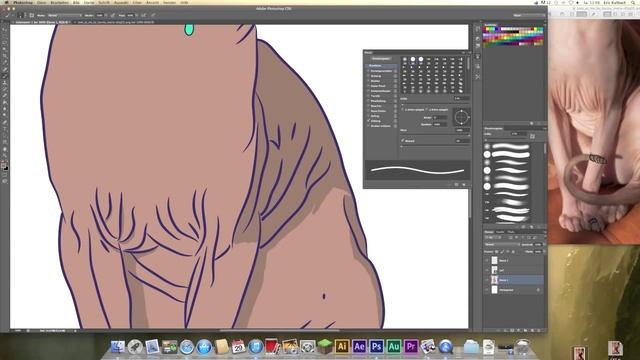Viewport: 640px width, 360px height.
Task: Open Pinselvorgaben panel flyout menu
Action: (544, 128)
